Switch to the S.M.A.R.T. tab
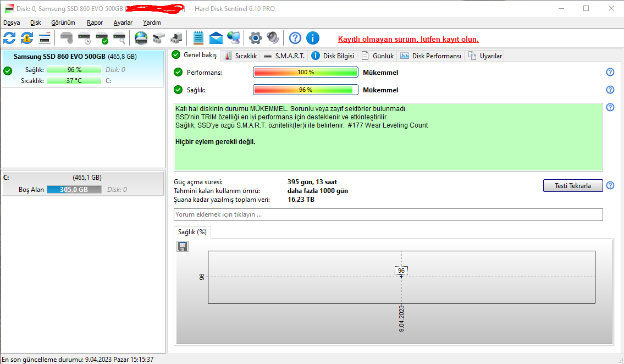The height and width of the screenshot is (364, 624). [x=284, y=56]
